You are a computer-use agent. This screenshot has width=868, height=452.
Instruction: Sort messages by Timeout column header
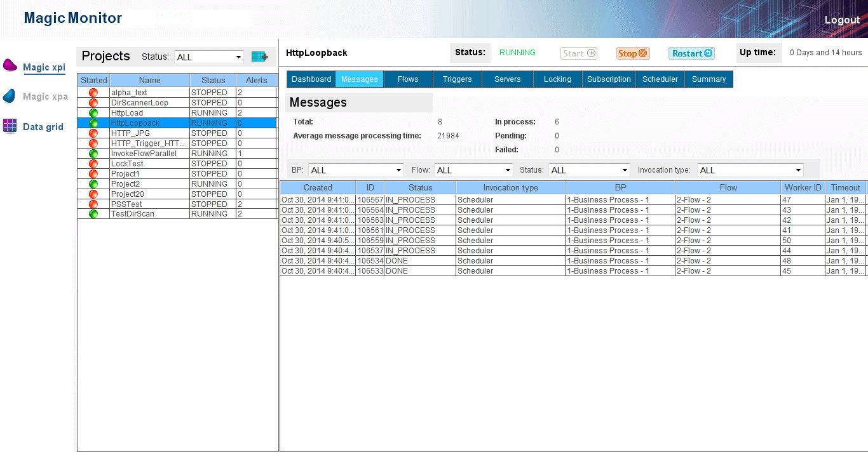[x=846, y=188]
